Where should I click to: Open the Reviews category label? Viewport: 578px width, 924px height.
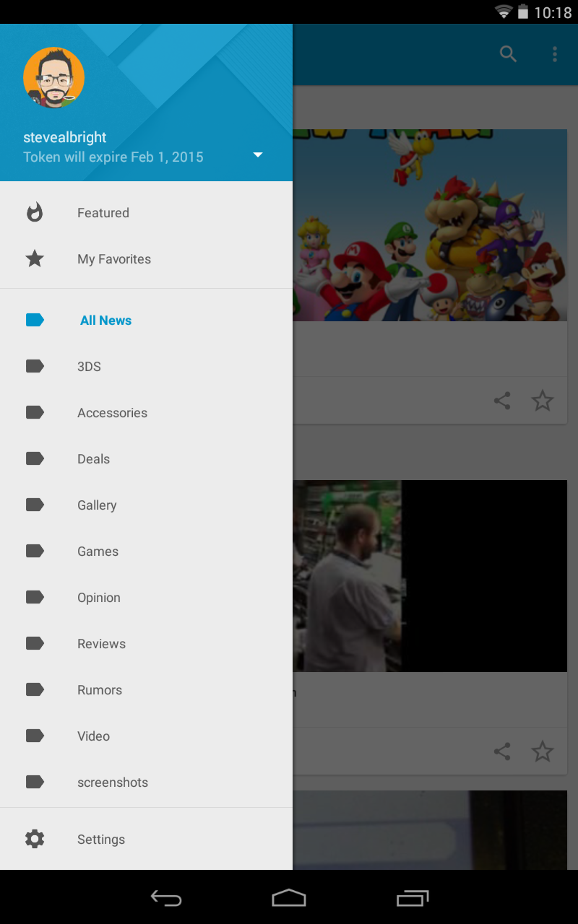click(x=101, y=644)
